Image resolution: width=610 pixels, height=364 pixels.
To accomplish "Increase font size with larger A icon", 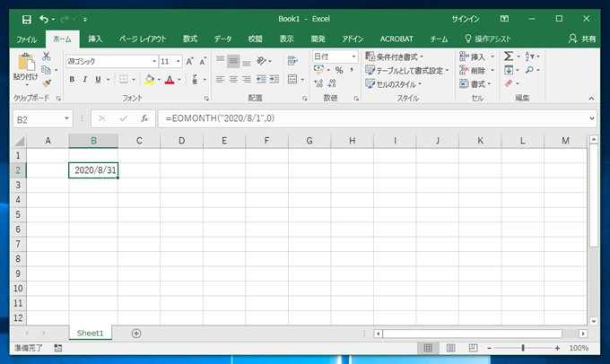I will point(189,62).
